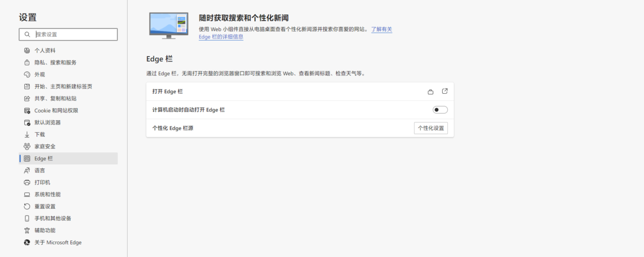Click the 家庭安全 family safety icon
The width and height of the screenshot is (644, 257).
click(x=27, y=147)
